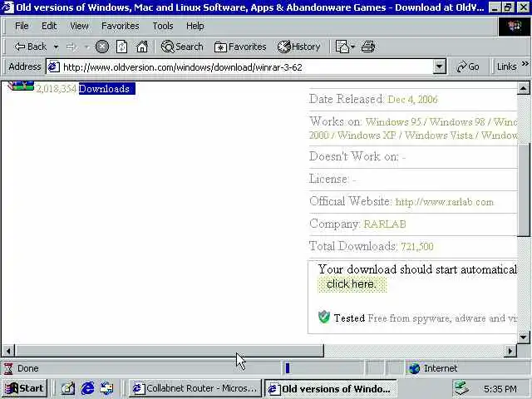Launch Internet Explorer from quick launch
532x399 pixels.
click(87, 388)
